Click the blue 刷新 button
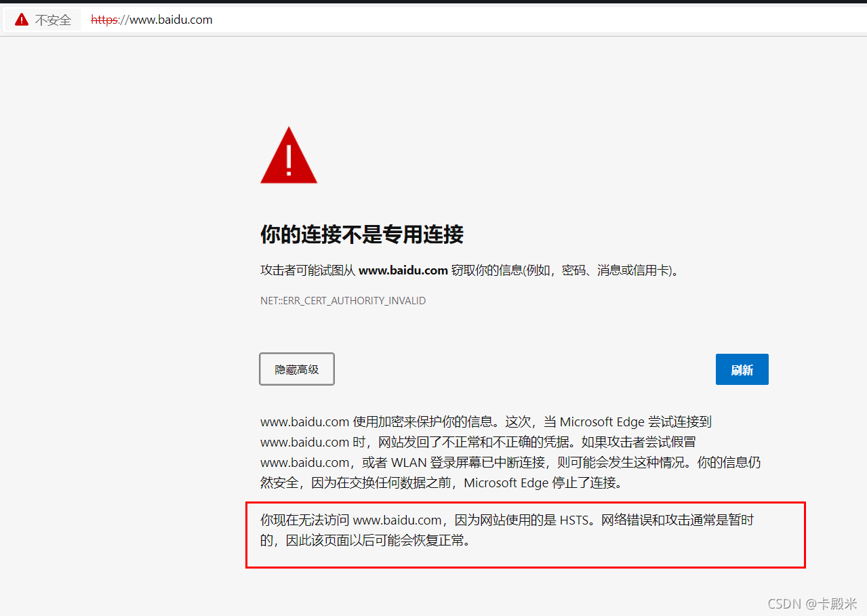The width and height of the screenshot is (867, 616). 742,369
